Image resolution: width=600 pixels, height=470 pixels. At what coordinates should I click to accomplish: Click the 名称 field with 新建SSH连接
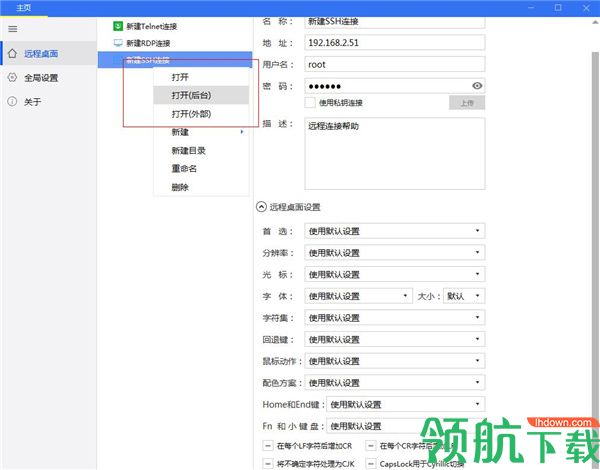(x=395, y=22)
